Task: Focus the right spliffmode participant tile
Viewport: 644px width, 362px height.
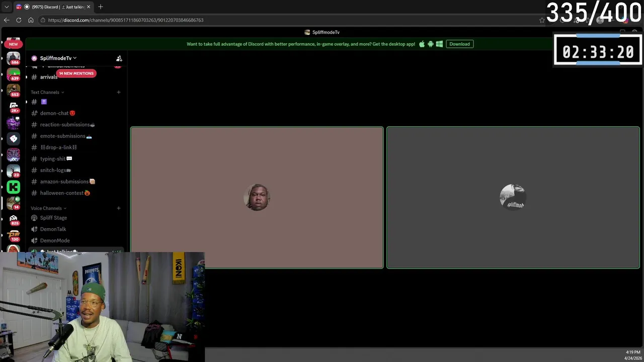Action: 513,198
